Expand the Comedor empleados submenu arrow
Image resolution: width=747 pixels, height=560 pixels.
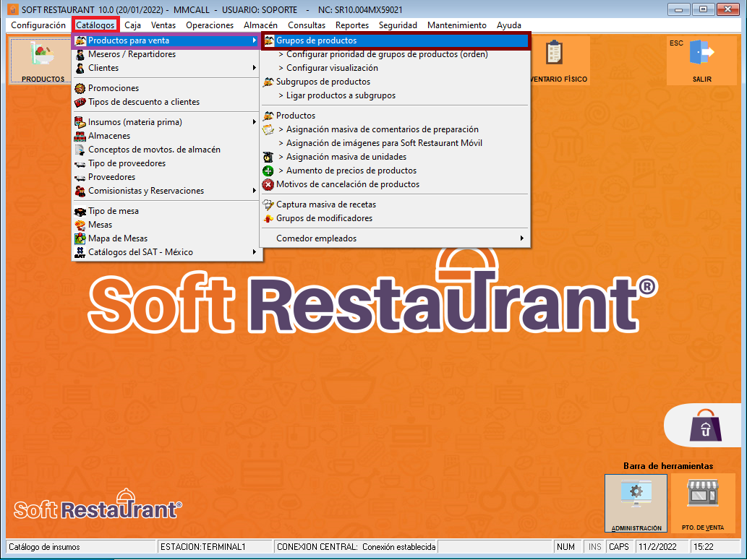[522, 238]
